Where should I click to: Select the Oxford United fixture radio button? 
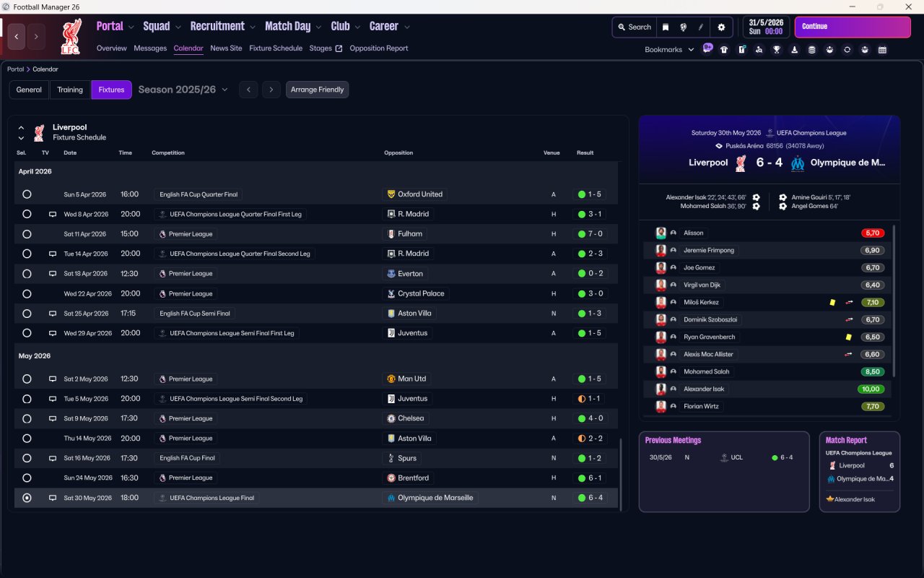click(27, 194)
